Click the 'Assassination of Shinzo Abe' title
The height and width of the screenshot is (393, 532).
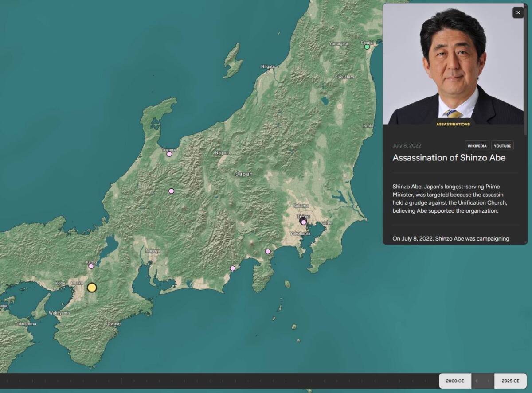pos(449,158)
